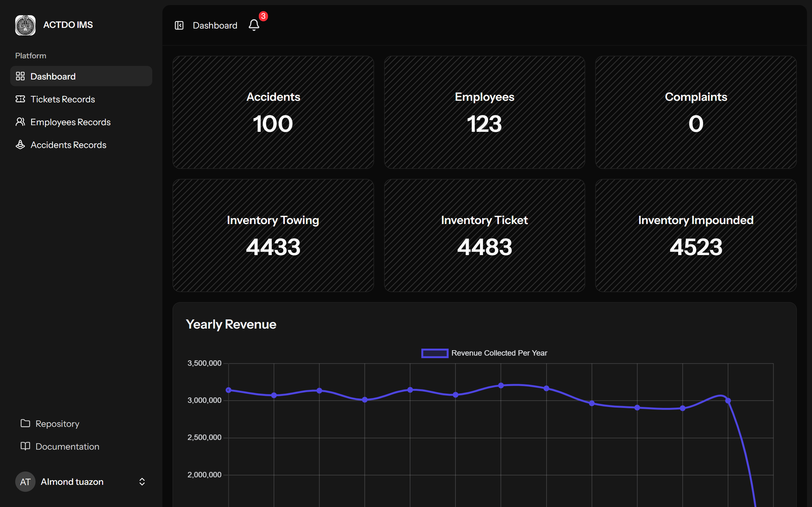Click the Accidents stat card
The image size is (812, 507).
pyautogui.click(x=273, y=112)
